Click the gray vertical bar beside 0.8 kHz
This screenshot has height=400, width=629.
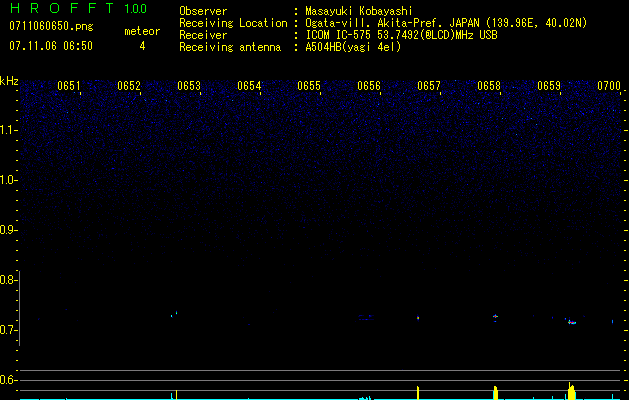[20, 308]
